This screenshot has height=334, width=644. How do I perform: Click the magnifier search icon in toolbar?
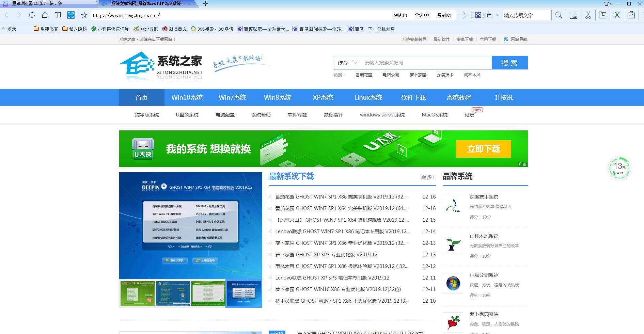(x=559, y=15)
